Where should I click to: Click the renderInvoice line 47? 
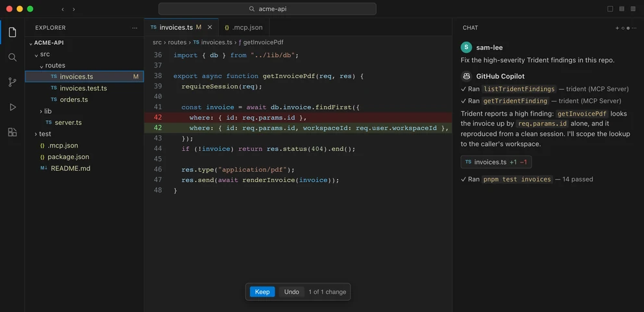coord(260,179)
